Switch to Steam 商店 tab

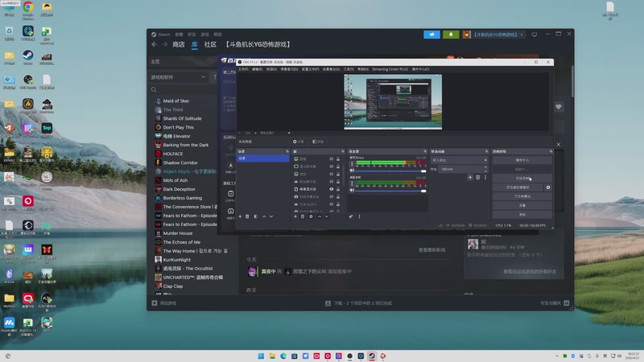click(178, 44)
